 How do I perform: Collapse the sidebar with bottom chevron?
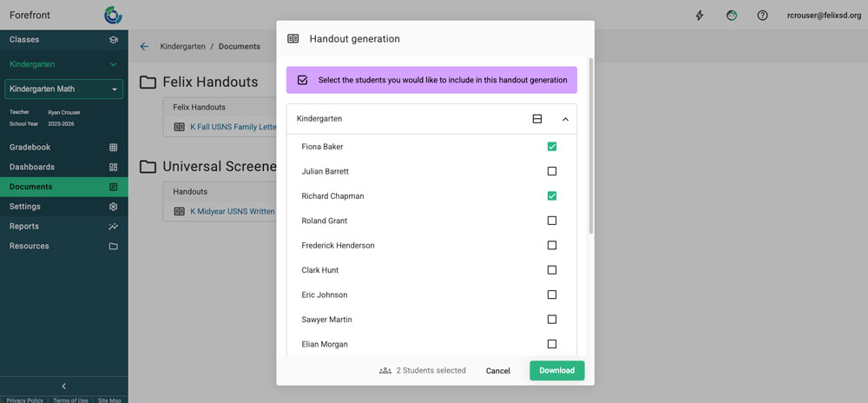tap(63, 386)
